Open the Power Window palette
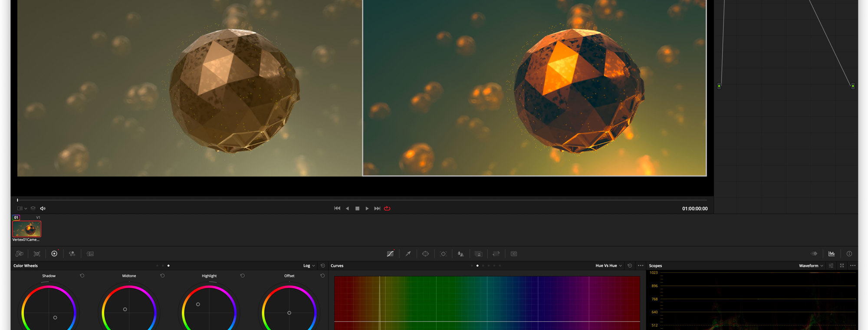 425,254
